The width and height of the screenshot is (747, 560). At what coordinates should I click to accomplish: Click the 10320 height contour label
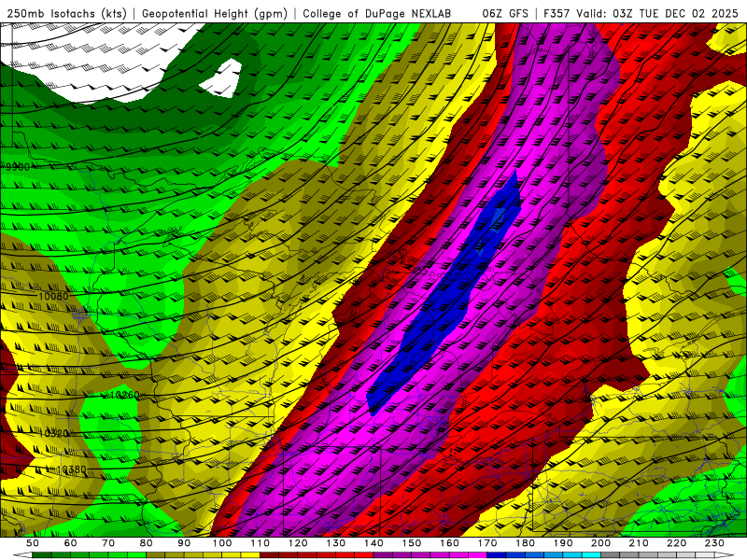(x=53, y=434)
